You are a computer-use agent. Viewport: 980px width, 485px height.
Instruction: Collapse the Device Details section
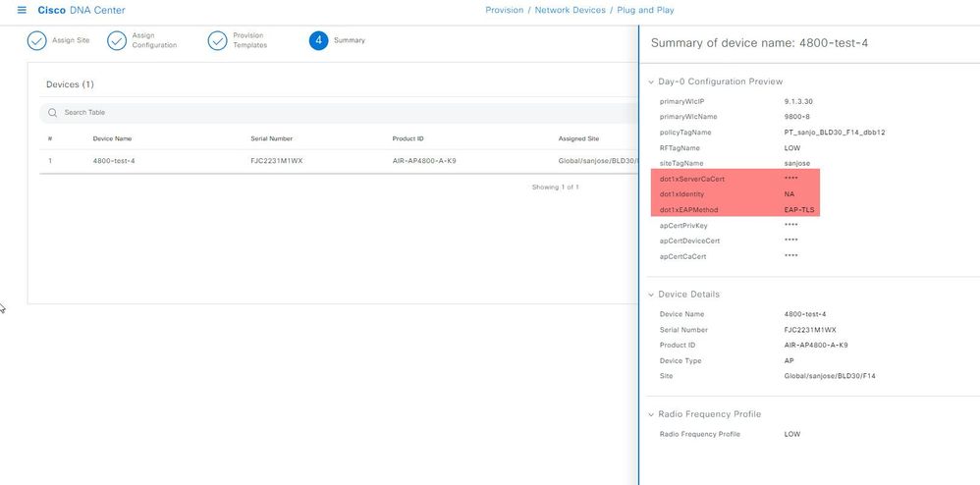tap(651, 295)
